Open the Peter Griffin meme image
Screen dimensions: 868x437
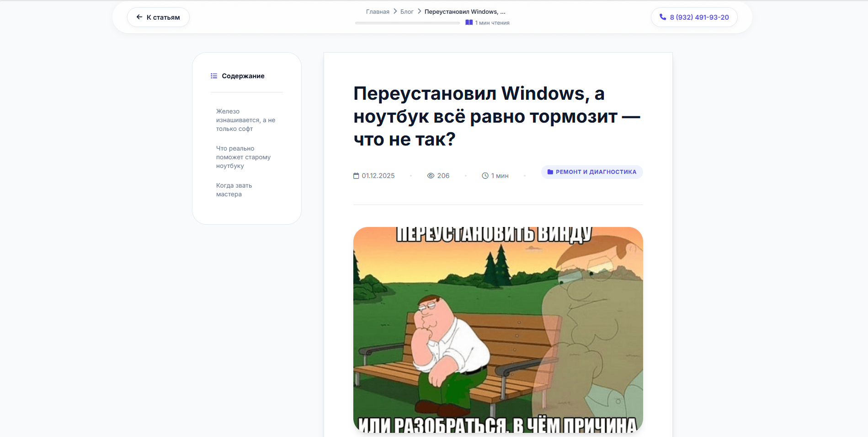click(x=498, y=330)
